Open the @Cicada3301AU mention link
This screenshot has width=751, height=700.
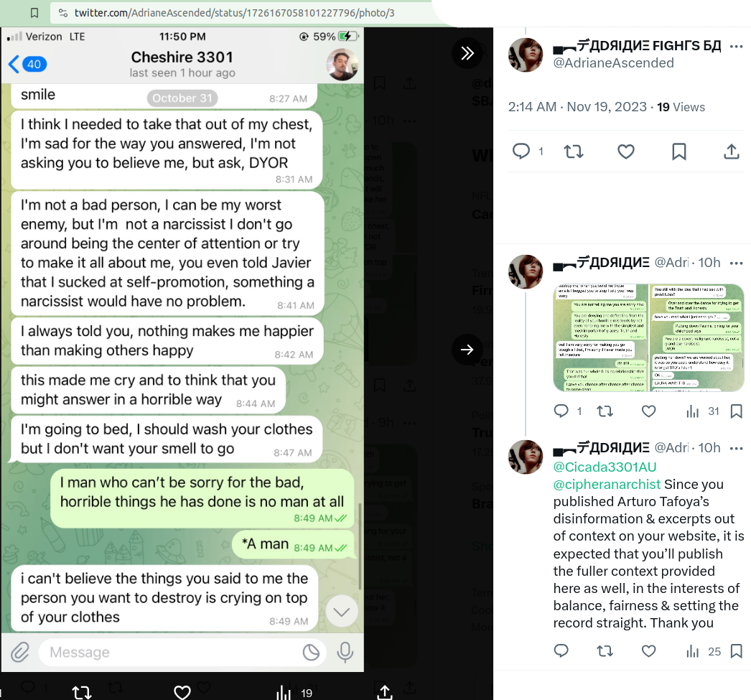click(x=605, y=467)
